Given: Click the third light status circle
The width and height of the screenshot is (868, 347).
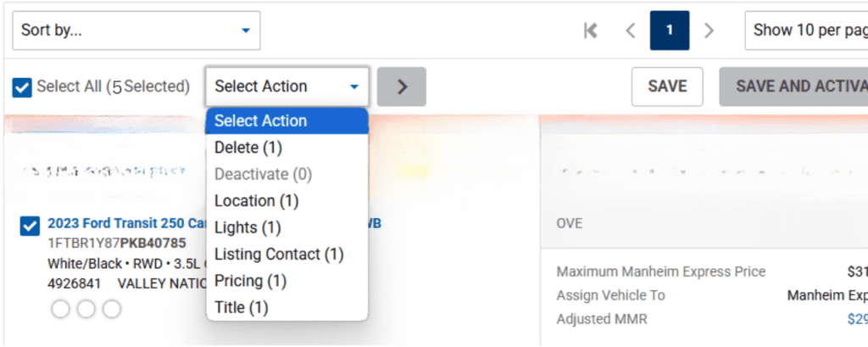Looking at the screenshot, I should pyautogui.click(x=111, y=310).
